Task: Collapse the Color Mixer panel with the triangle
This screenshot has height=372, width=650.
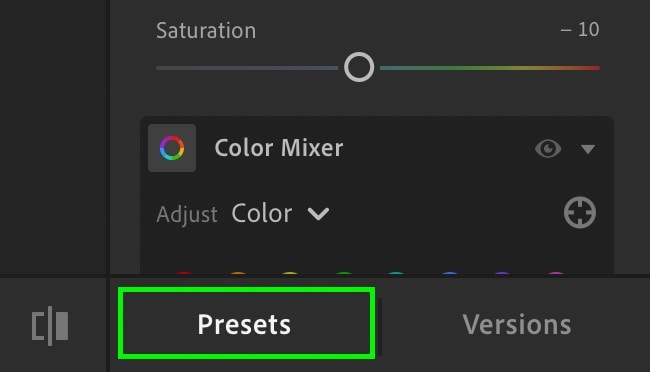Action: click(588, 149)
